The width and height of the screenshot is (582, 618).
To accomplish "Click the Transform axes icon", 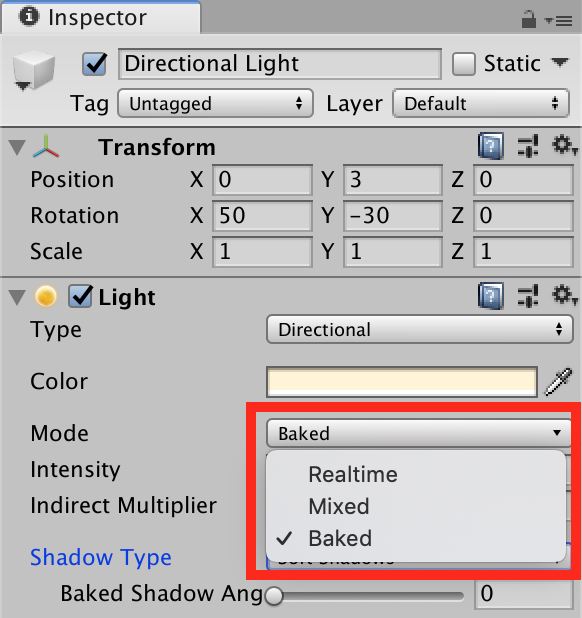I will (x=46, y=147).
